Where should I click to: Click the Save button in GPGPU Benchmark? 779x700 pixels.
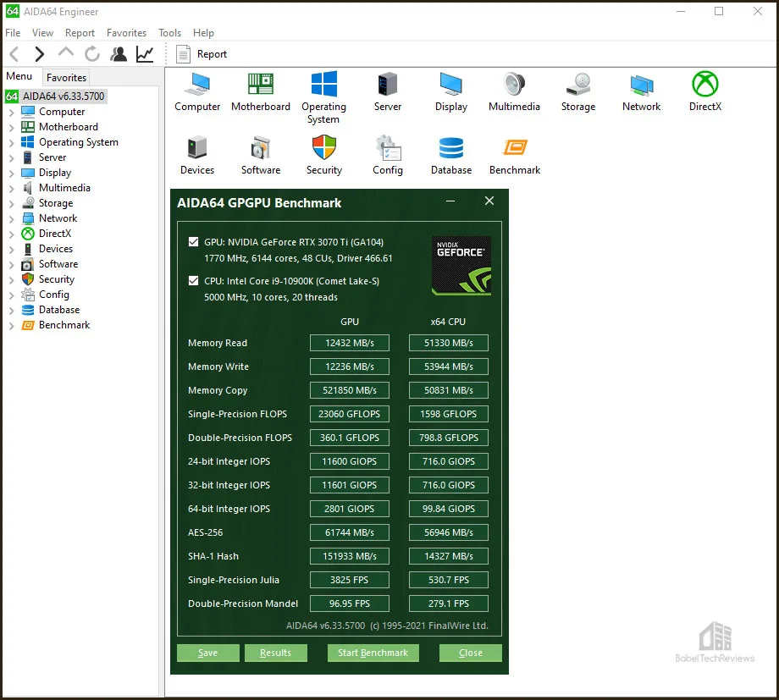(207, 653)
